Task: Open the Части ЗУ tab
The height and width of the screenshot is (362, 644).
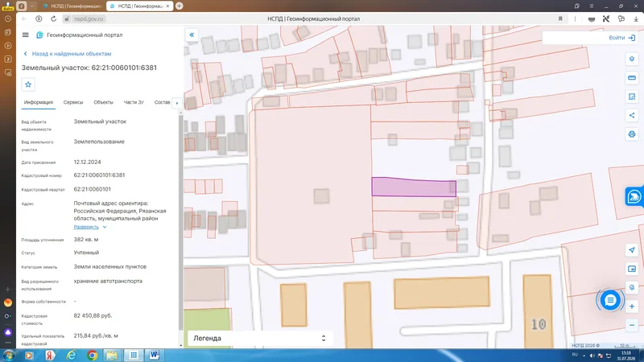Action: tap(134, 102)
